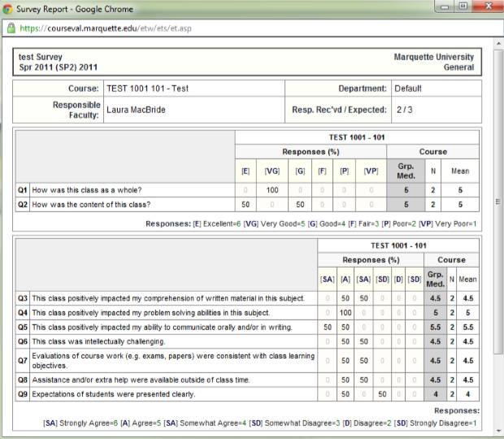Image resolution: width=504 pixels, height=439 pixels.
Task: Click the green padlock security icon
Action: point(11,28)
